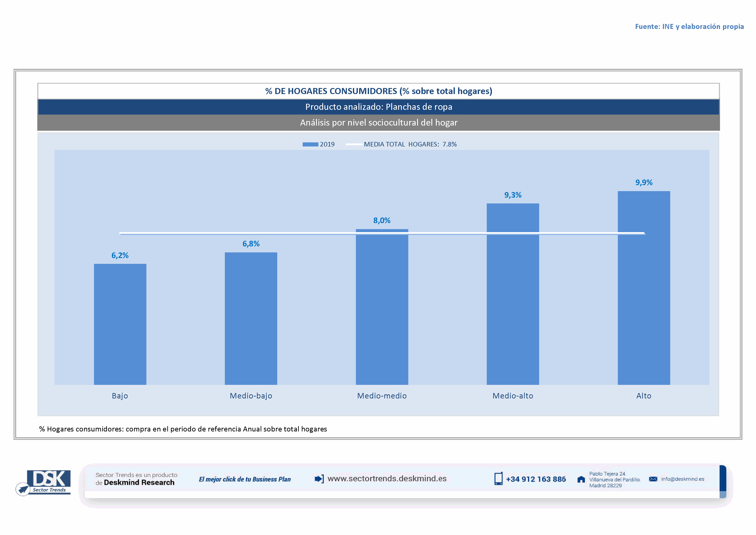Click the Fuente: INE y elaboración propia text
The height and width of the screenshot is (535, 756).
pyautogui.click(x=689, y=26)
